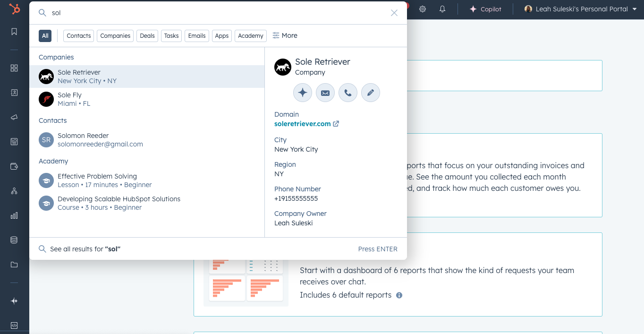Open the HubSpot sprocket logo home
Image resolution: width=644 pixels, height=334 pixels.
[x=14, y=9]
